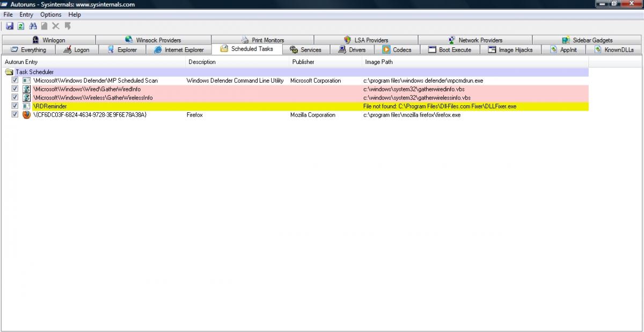Switch to the Explorer tab
This screenshot has height=332, width=644.
click(x=122, y=49)
